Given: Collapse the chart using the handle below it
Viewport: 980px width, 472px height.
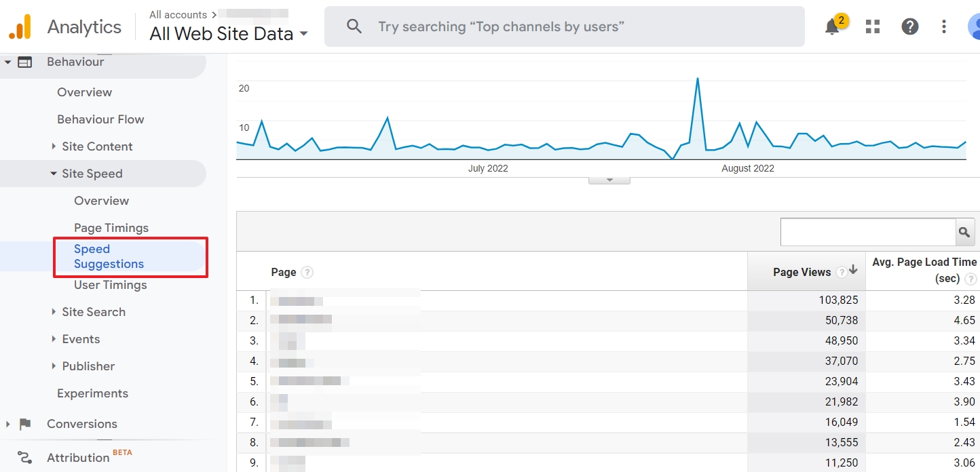Looking at the screenshot, I should [x=609, y=180].
